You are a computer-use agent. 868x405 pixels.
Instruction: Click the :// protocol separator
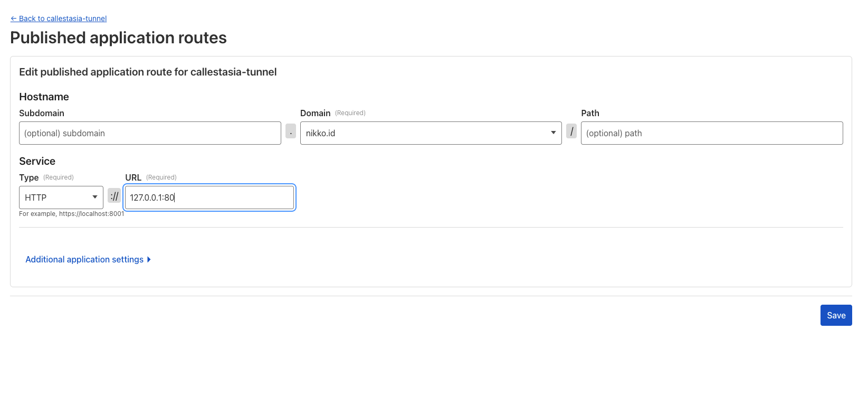click(114, 196)
